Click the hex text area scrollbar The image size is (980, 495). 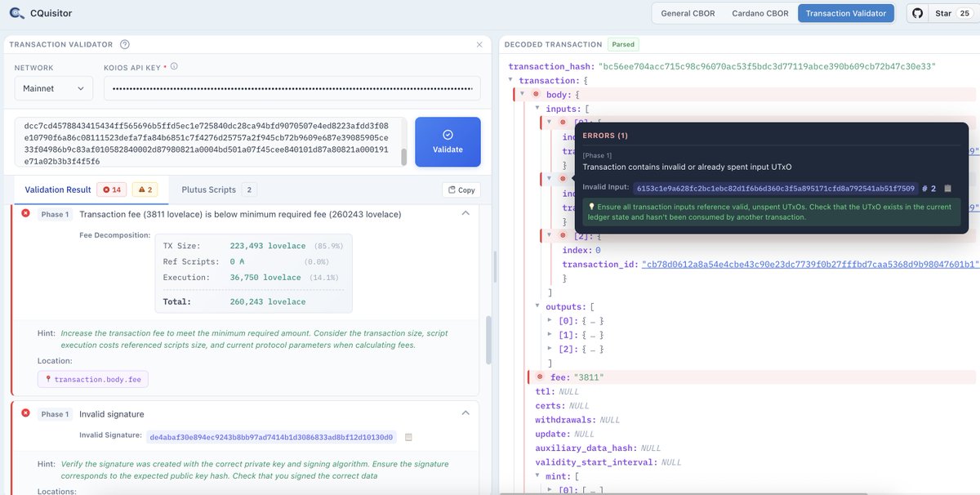tap(403, 156)
